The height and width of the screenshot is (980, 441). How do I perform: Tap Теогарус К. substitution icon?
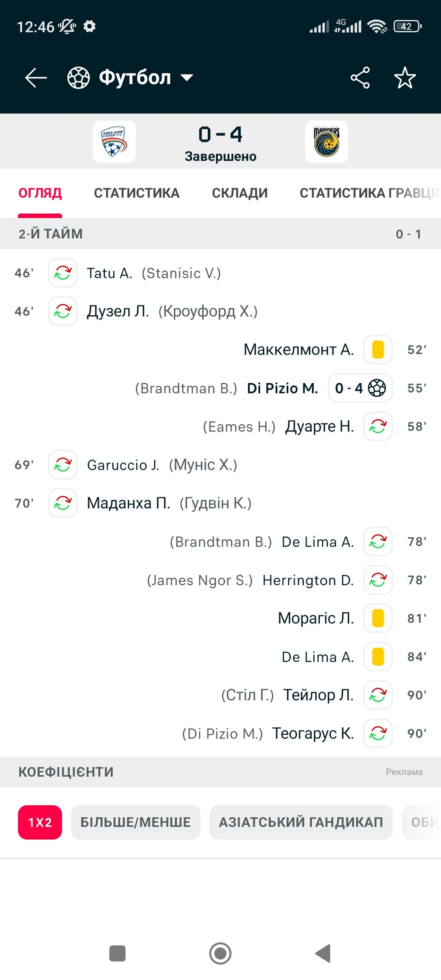[x=378, y=733]
